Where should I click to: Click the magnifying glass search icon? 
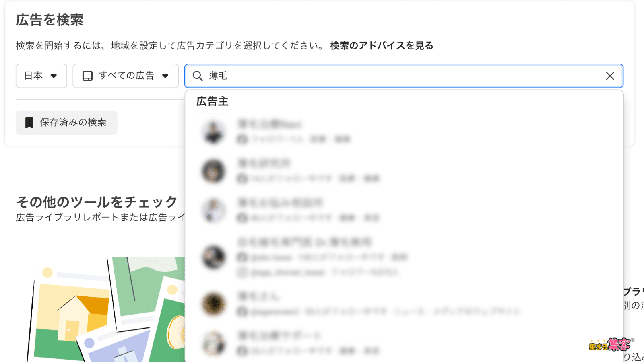(x=198, y=76)
